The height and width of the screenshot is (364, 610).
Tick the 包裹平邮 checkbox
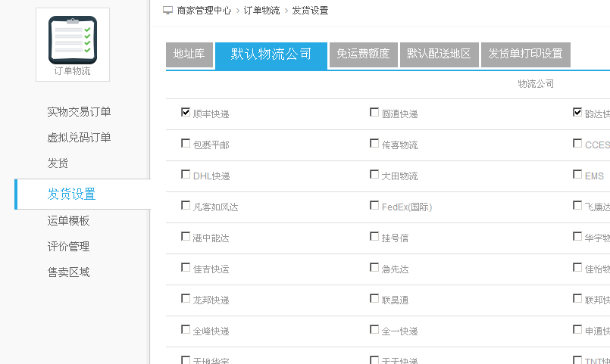coord(186,143)
